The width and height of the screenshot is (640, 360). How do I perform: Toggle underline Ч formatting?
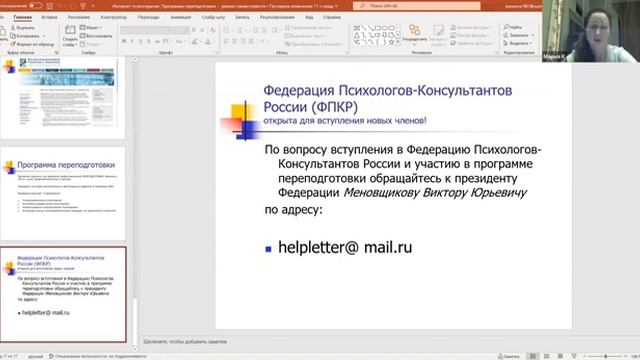140,41
